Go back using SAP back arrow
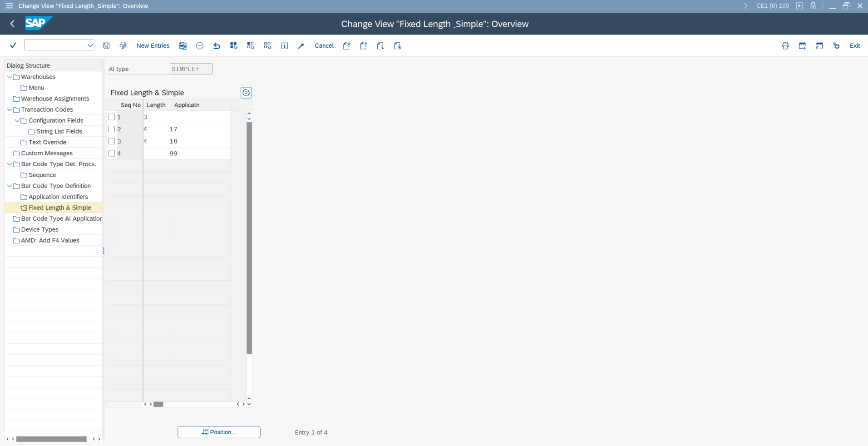Viewport: 868px width, 446px height. coord(13,24)
